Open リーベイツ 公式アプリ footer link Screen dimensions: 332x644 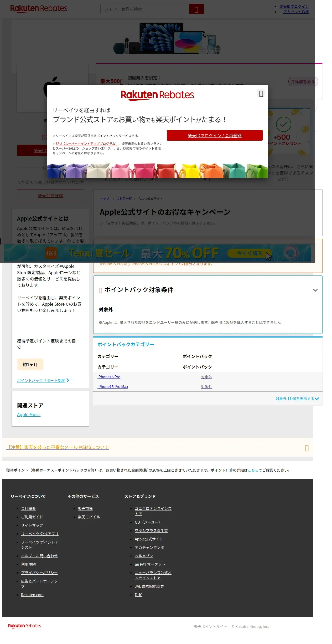click(40, 534)
